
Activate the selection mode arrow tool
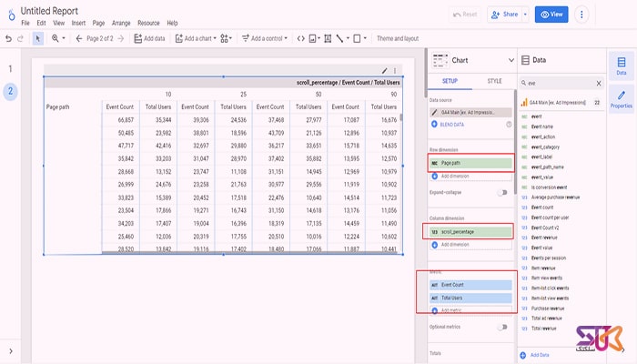point(38,38)
